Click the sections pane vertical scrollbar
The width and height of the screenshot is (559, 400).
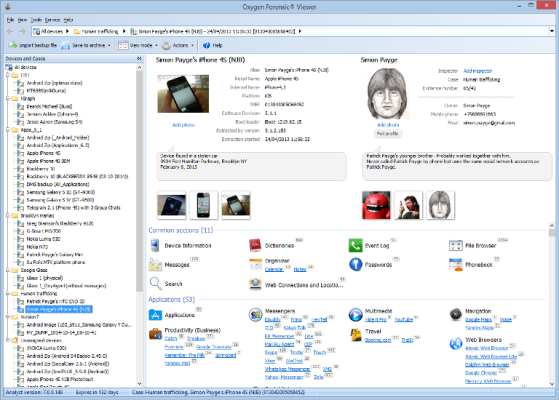[552, 232]
